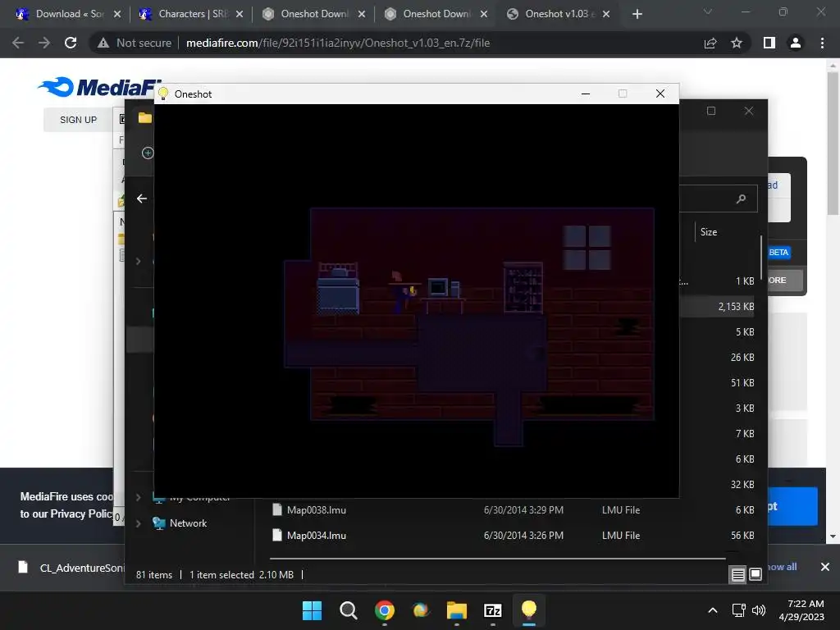Switch Explorer to details view
Screen dimensions: 840x630
(737, 574)
